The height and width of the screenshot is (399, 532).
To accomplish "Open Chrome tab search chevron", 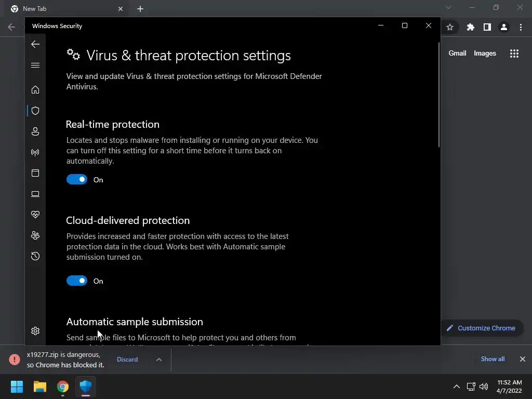I will (448, 7).
